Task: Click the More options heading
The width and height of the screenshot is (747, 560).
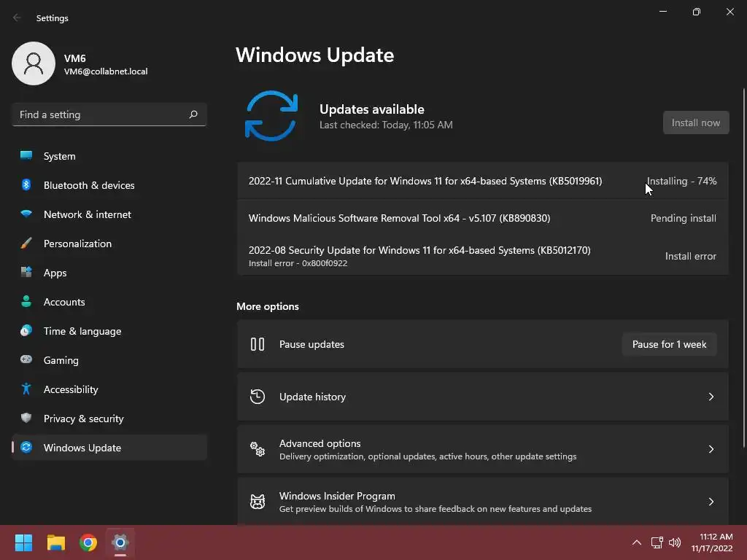Action: pyautogui.click(x=268, y=306)
